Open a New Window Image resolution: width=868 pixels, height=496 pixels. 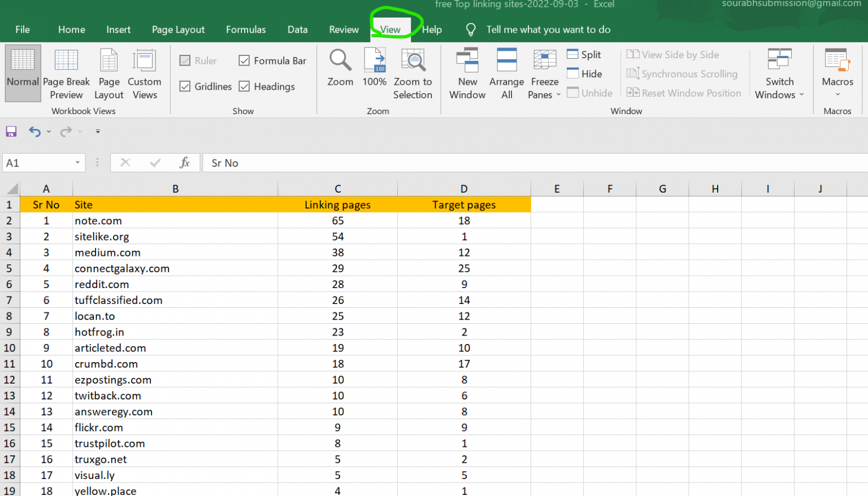(467, 73)
